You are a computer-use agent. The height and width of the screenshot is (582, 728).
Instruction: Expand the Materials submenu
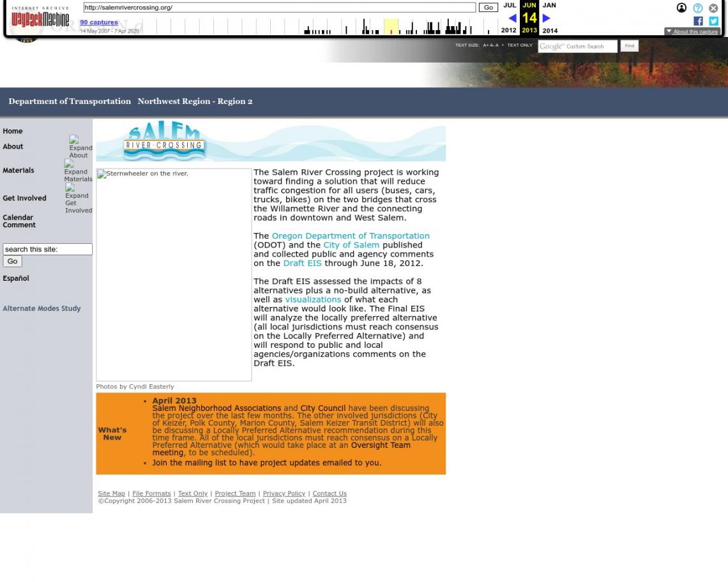click(78, 171)
